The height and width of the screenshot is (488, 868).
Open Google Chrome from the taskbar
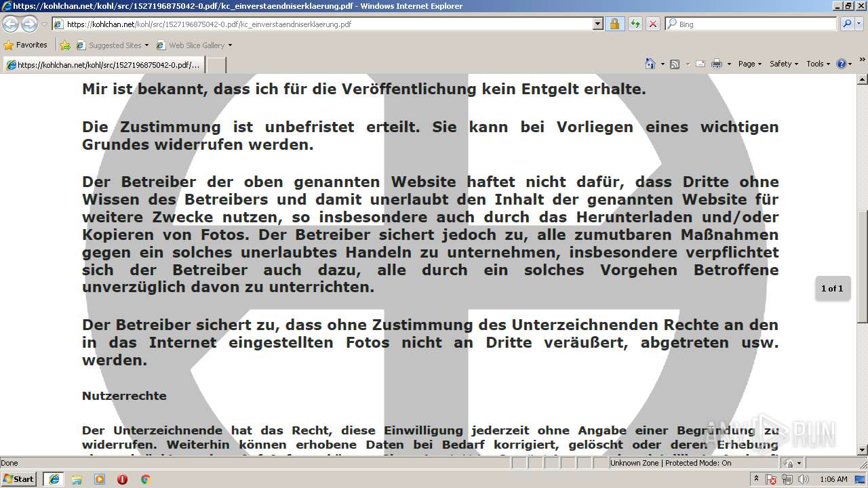click(x=145, y=479)
